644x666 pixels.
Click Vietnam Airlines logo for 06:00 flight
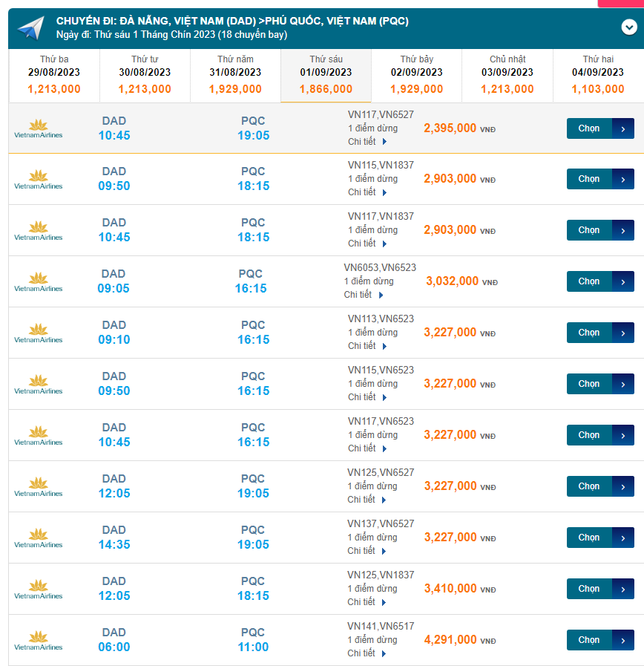(39, 640)
